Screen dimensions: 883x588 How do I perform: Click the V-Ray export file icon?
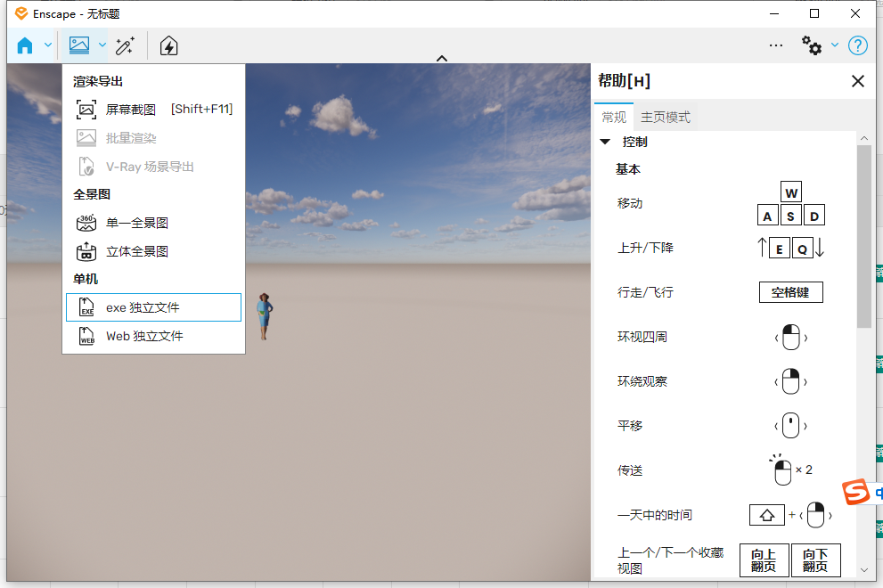point(86,167)
